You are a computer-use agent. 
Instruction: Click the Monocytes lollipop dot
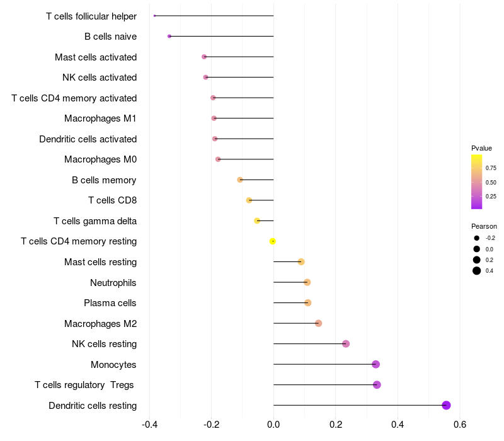(375, 364)
